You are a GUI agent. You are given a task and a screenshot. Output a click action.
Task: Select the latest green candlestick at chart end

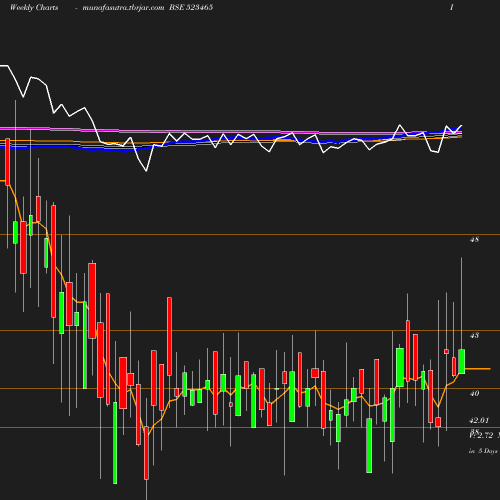(x=462, y=361)
